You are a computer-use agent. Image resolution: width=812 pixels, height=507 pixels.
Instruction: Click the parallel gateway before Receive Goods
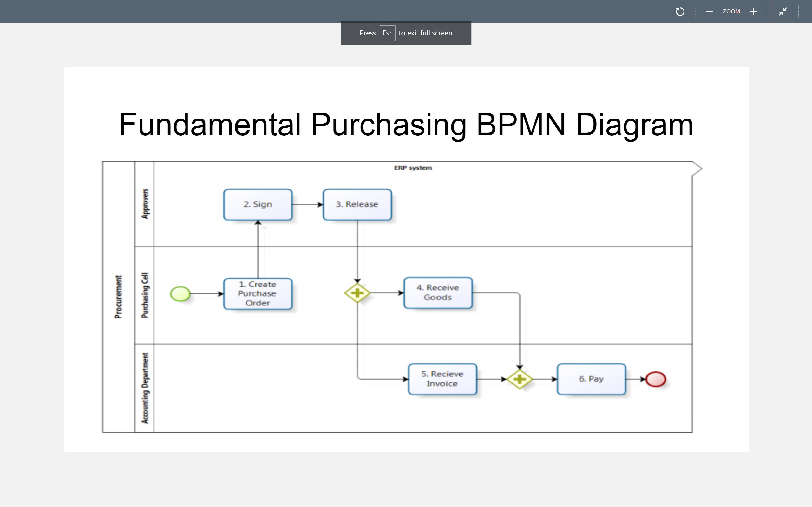tap(357, 293)
